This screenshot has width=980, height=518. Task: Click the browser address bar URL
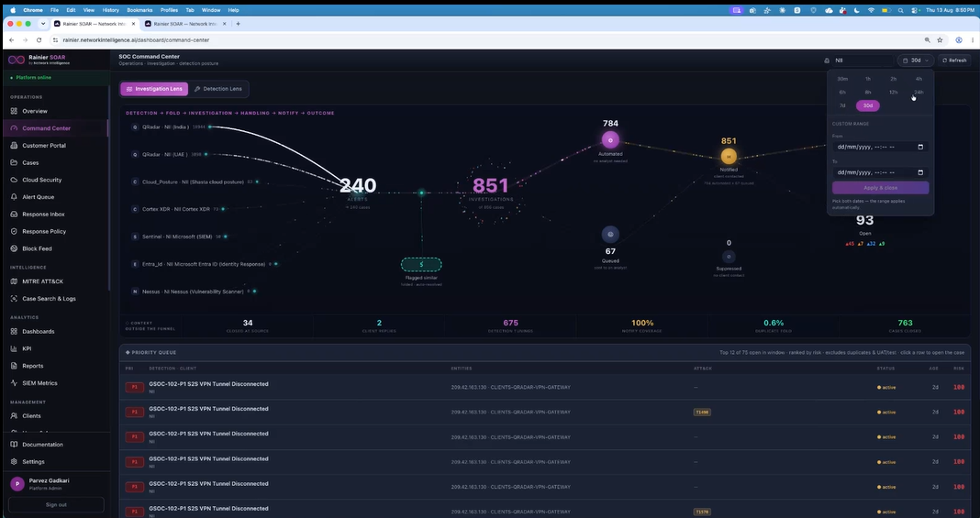[136, 40]
